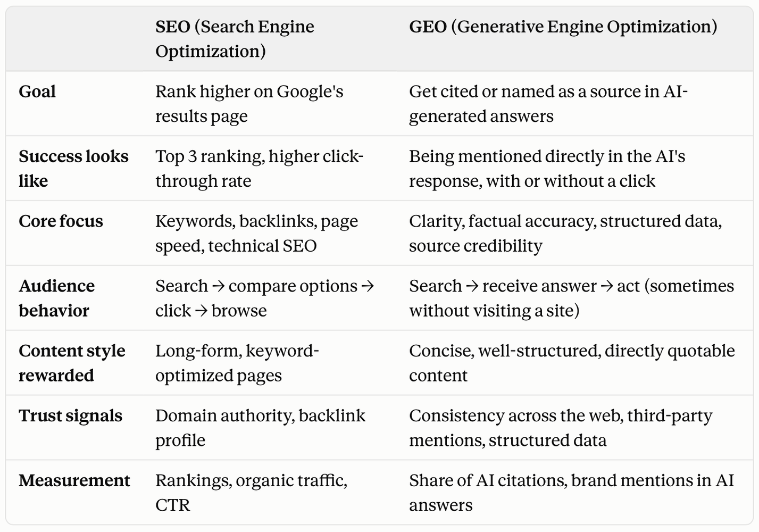Click the Core focus row label
759x532 pixels.
point(61,221)
